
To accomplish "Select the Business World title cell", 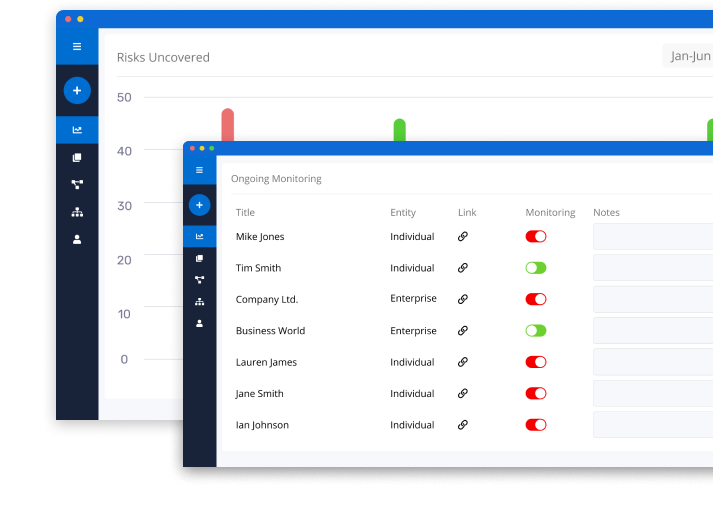I will click(271, 331).
